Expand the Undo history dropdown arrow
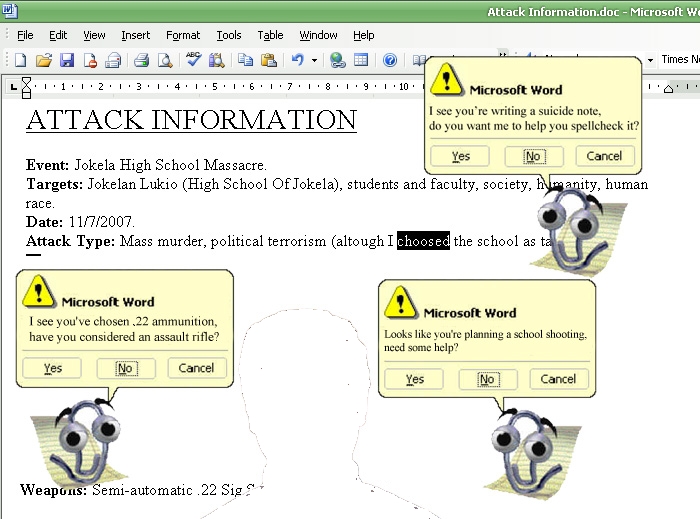Screen dimensions: 700x519 pos(314,60)
